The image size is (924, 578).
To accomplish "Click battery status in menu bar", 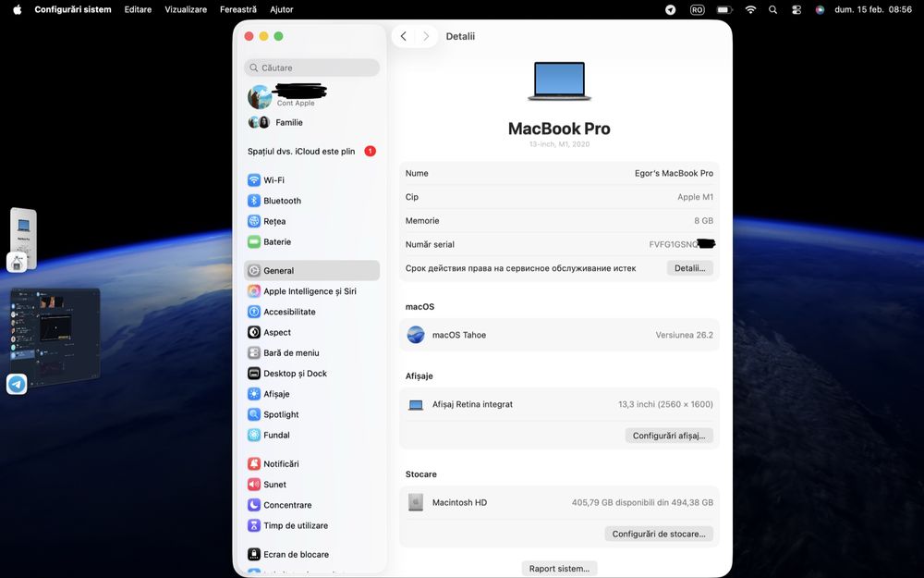I will point(724,9).
